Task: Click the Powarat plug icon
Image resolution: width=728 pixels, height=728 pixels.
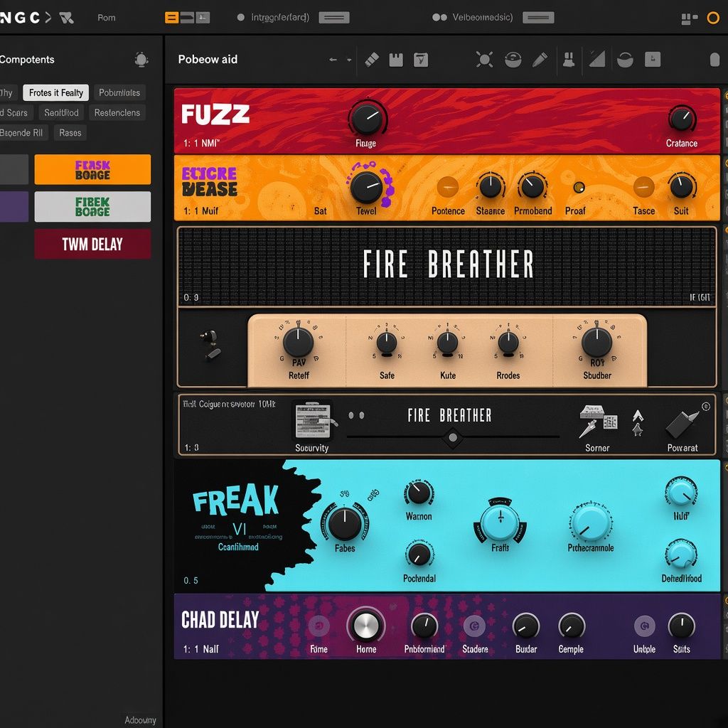Action: coord(682,424)
